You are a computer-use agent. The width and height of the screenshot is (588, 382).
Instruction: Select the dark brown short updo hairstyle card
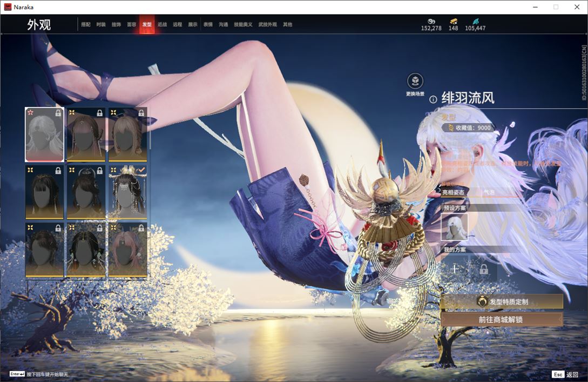[45, 250]
